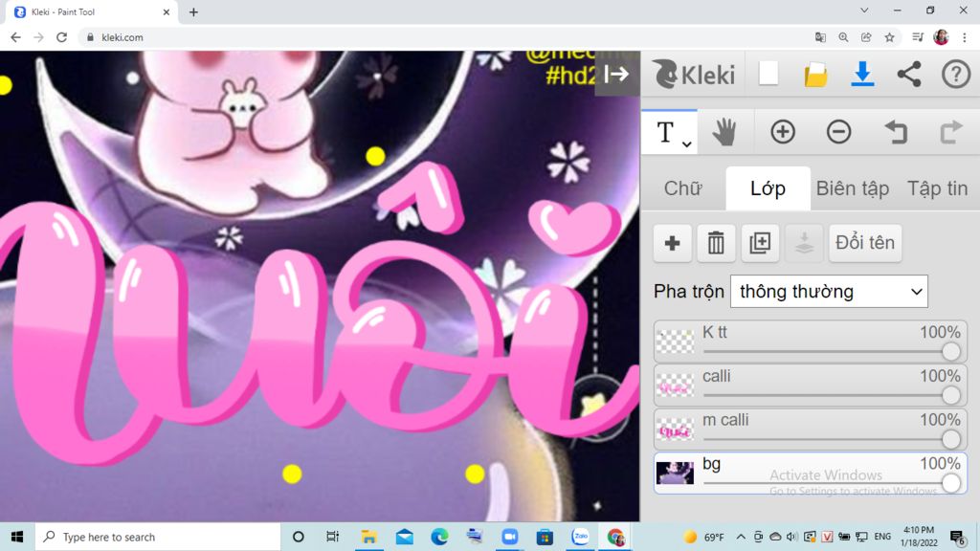
Task: Open a new browser tab
Action: 193,11
